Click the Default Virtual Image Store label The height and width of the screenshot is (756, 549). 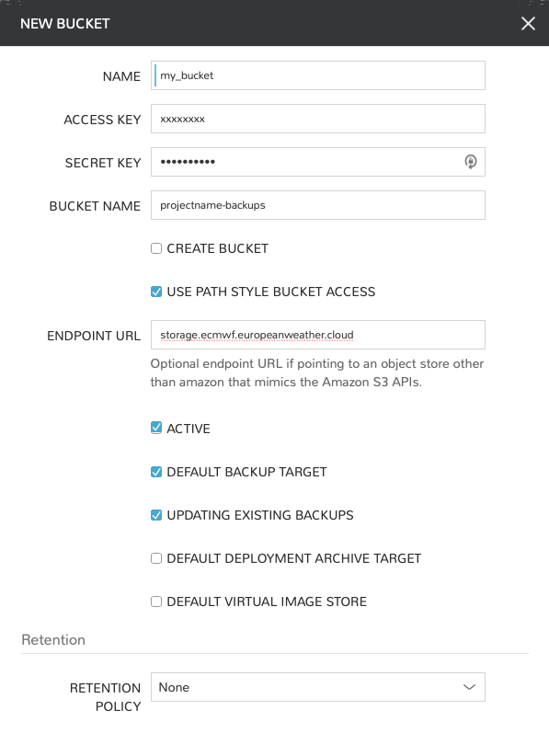267,601
